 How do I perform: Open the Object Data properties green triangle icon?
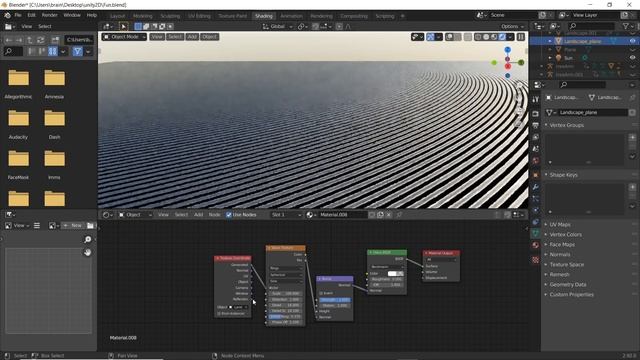pos(536,233)
